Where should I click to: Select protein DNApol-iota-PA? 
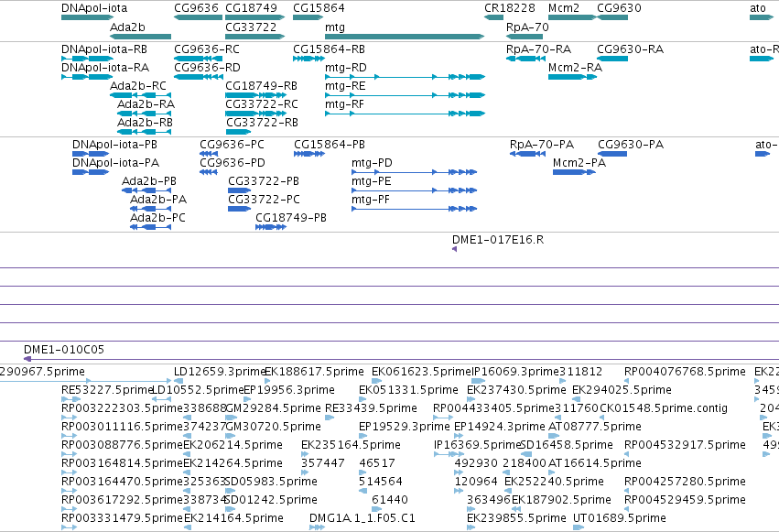(x=91, y=172)
